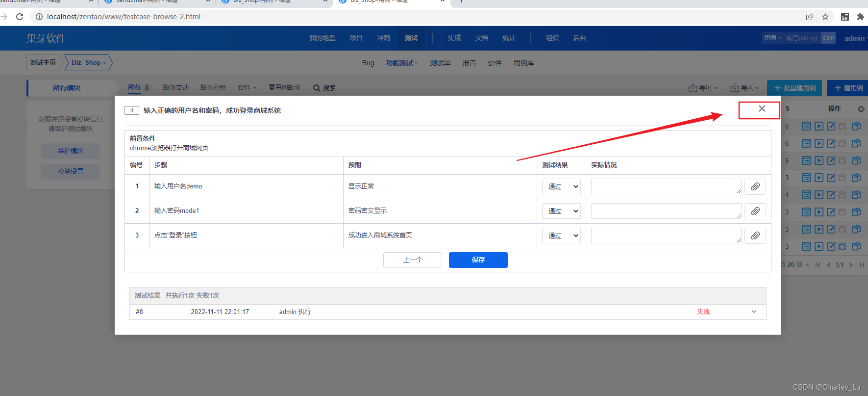The height and width of the screenshot is (396, 868).
Task: Open the 用例 search type dropdown
Action: pos(773,38)
